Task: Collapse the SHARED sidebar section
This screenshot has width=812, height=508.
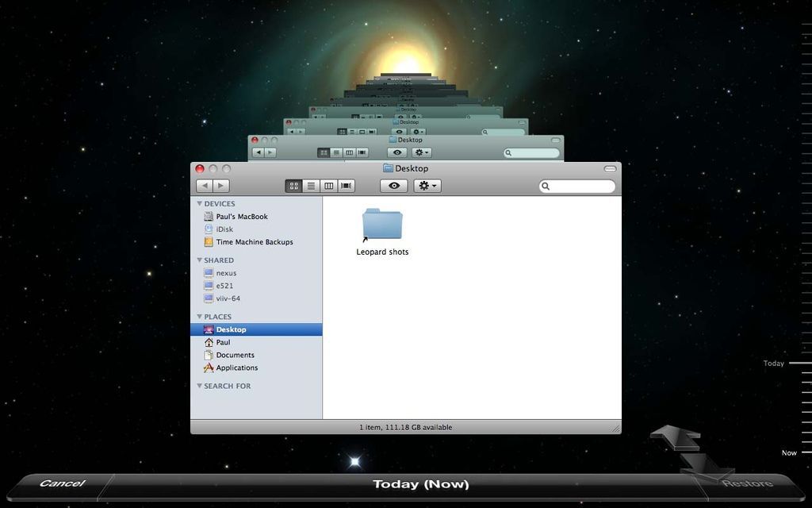Action: click(x=199, y=260)
